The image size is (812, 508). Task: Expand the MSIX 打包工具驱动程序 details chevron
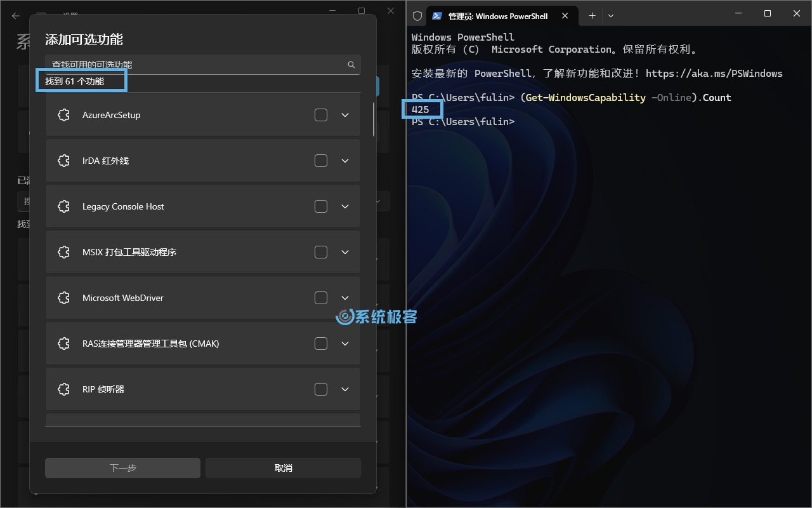tap(345, 252)
